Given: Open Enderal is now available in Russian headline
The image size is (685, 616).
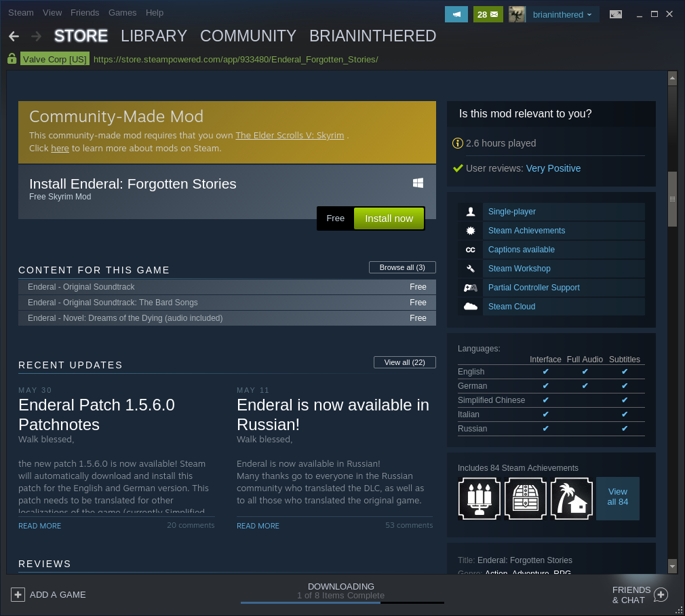Looking at the screenshot, I should 333,415.
